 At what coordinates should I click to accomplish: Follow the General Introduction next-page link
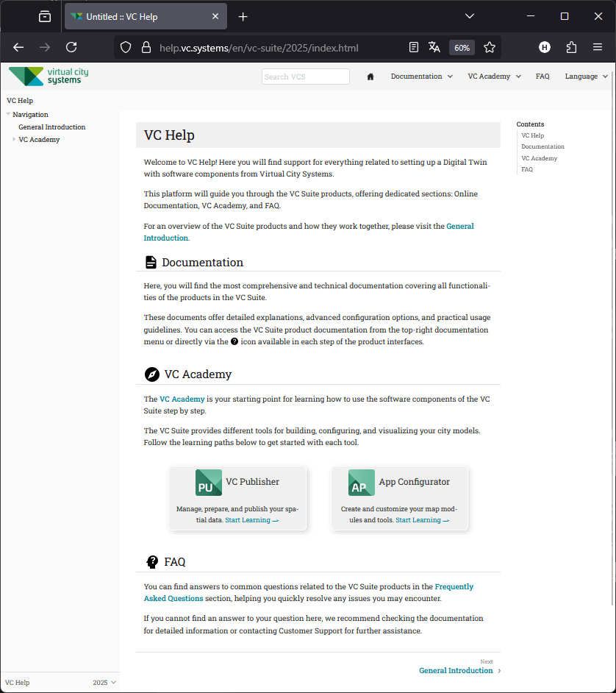(456, 670)
